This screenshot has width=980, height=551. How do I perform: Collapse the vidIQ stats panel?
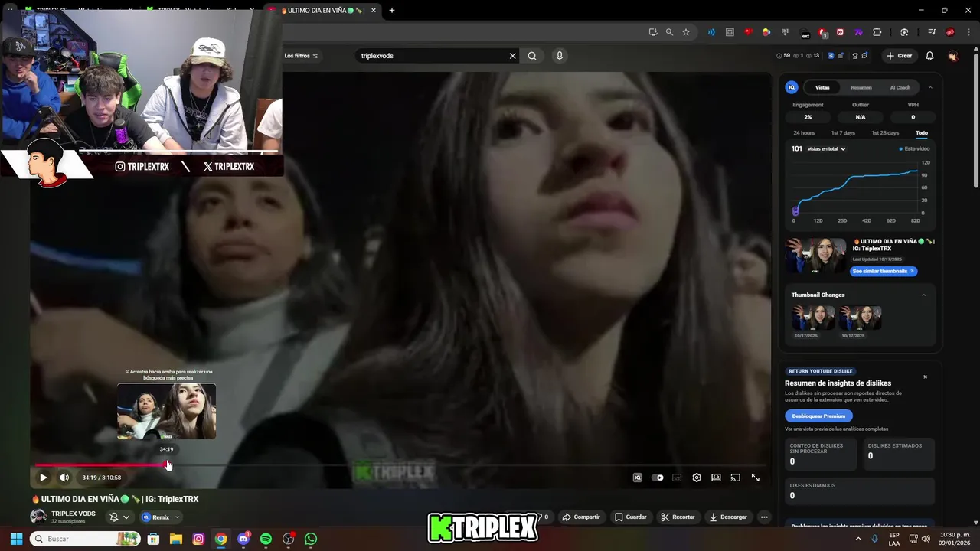point(930,87)
